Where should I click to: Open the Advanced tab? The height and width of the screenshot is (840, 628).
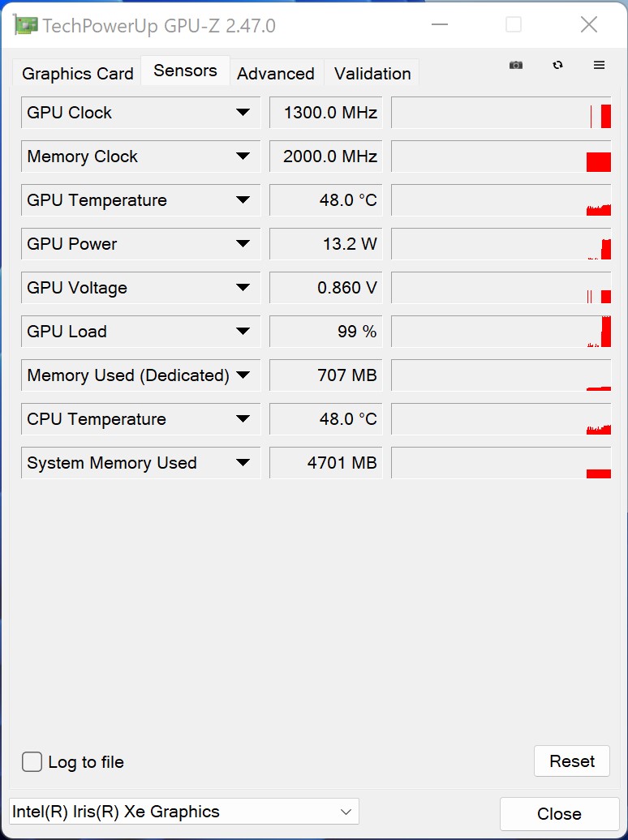tap(276, 74)
